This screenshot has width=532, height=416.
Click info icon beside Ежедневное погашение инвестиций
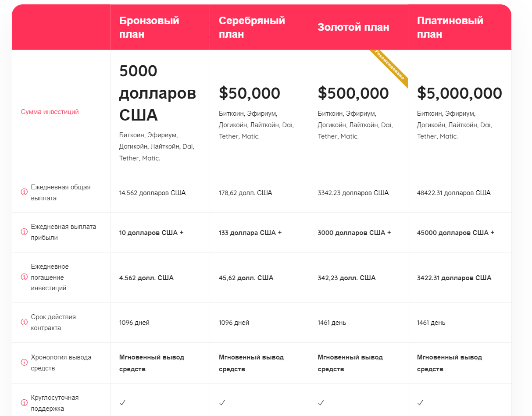(24, 277)
